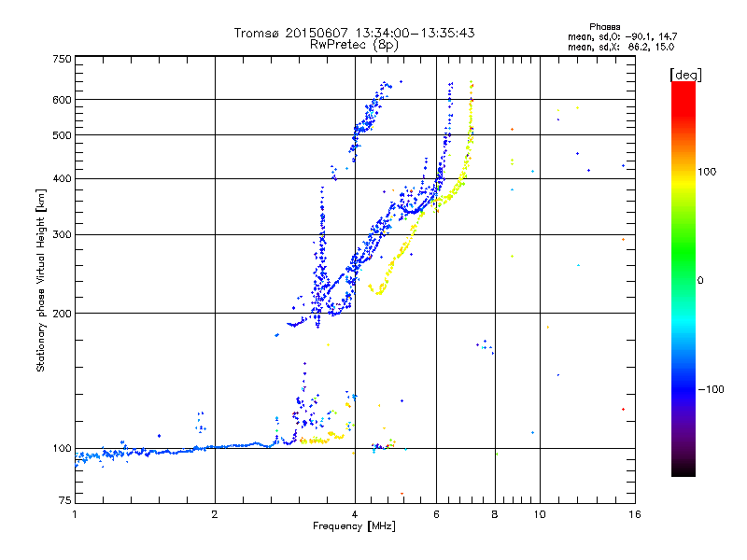Click the plot title "Tromsø 20150607 13:34:00-13:35:43"
Viewport: 747px width, 560px height.
(x=354, y=33)
